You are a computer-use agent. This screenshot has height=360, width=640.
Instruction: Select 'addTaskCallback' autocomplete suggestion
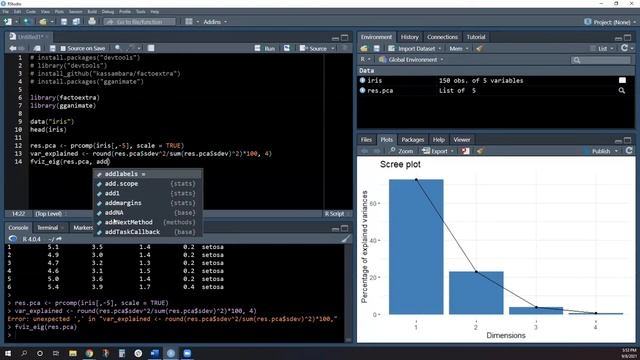148,232
